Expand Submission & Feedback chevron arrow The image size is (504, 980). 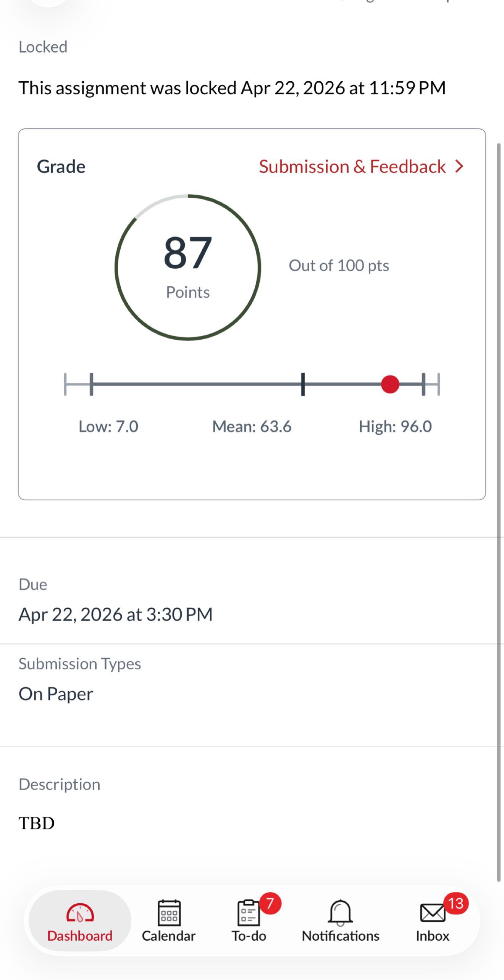(x=460, y=166)
